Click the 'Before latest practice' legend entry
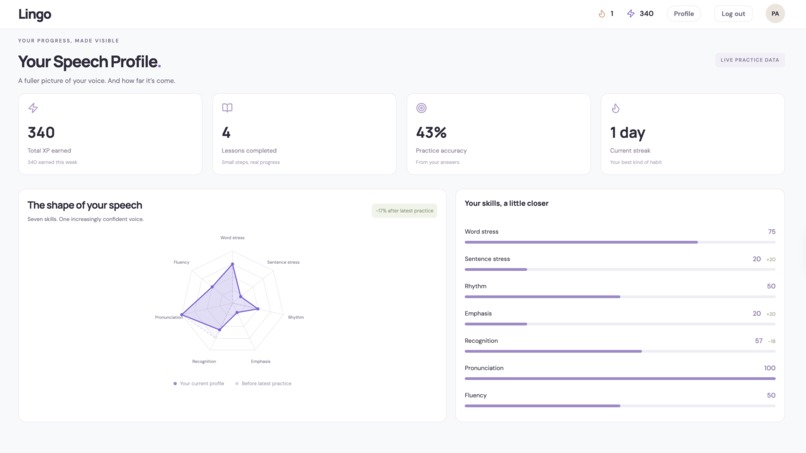This screenshot has height=453, width=806. pyautogui.click(x=263, y=384)
